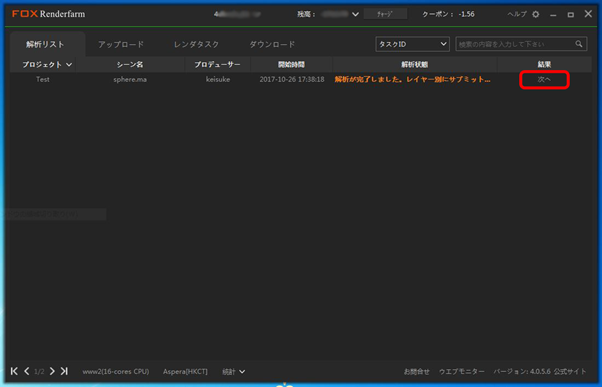This screenshot has height=387, width=602.
Task: Click the クーポン -1.56 value
Action: [448, 14]
